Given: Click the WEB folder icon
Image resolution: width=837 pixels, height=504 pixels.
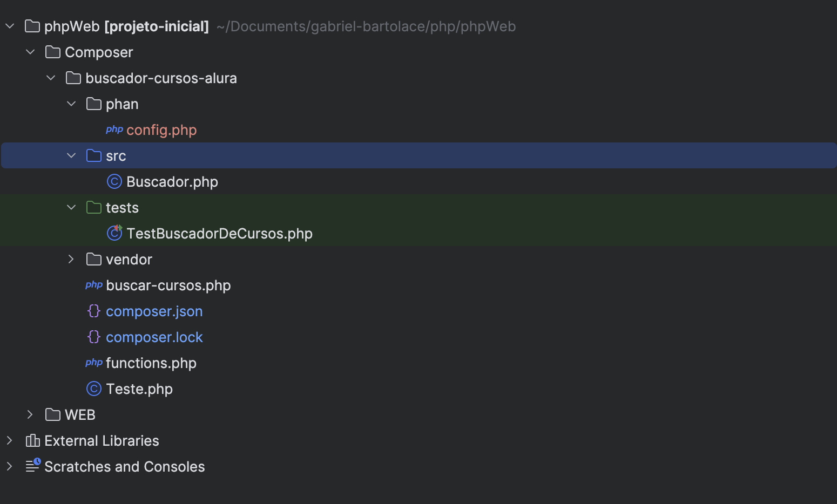Looking at the screenshot, I should pyautogui.click(x=53, y=414).
